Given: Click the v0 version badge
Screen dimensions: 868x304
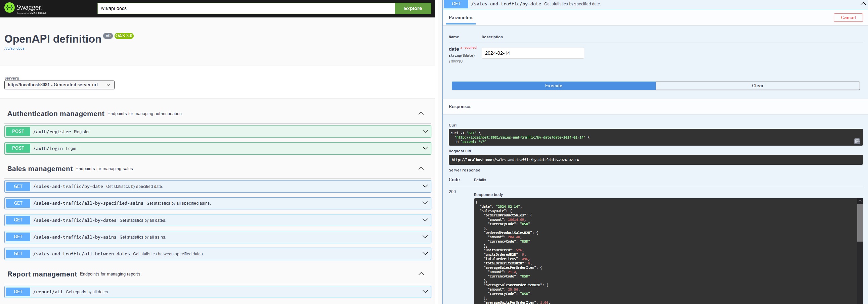Looking at the screenshot, I should click(x=108, y=36).
